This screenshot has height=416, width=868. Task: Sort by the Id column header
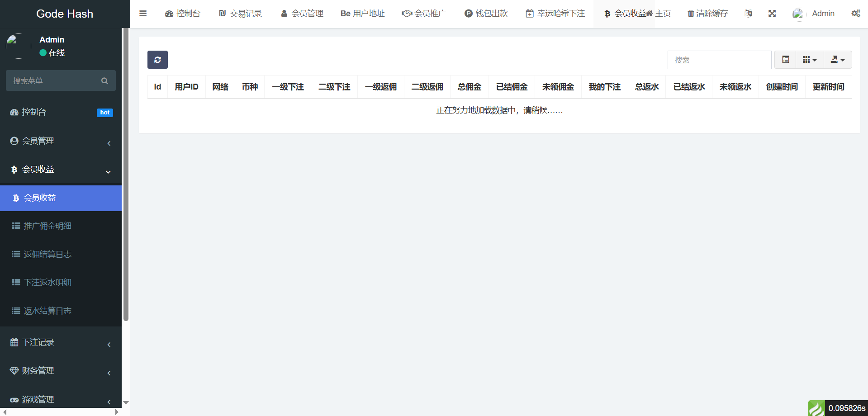point(157,87)
